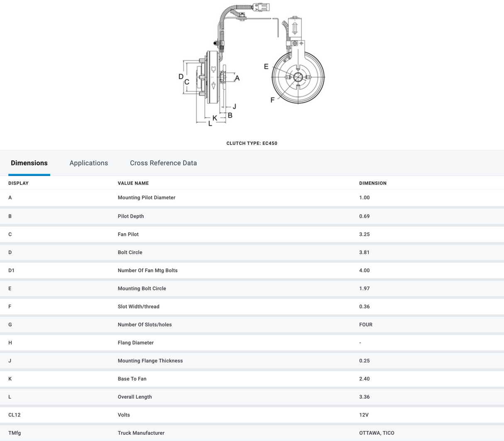Select the Pilot Depth row label
This screenshot has height=441, width=504.
131,216
